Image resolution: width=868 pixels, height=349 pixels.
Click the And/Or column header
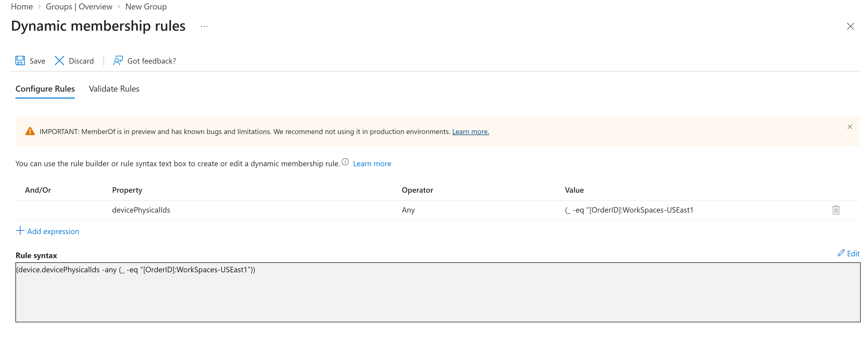pos(38,190)
